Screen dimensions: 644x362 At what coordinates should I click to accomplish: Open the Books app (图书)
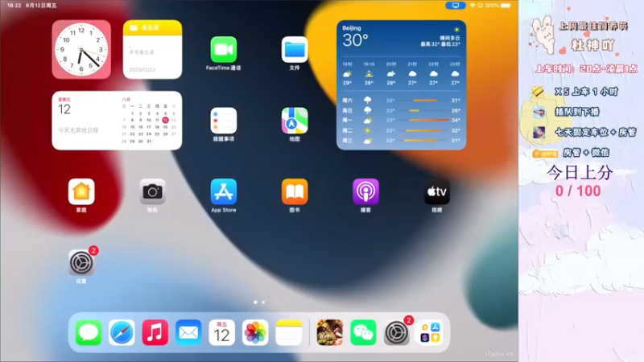pyautogui.click(x=295, y=191)
